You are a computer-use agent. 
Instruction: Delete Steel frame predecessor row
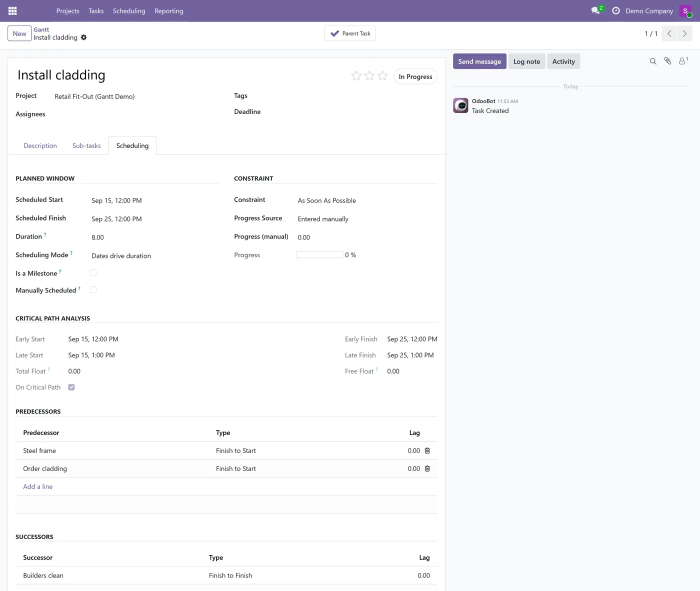427,450
